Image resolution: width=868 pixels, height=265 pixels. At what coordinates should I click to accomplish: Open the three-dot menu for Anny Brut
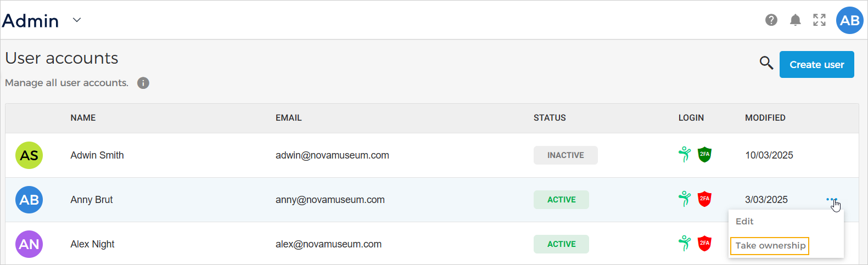[831, 200]
